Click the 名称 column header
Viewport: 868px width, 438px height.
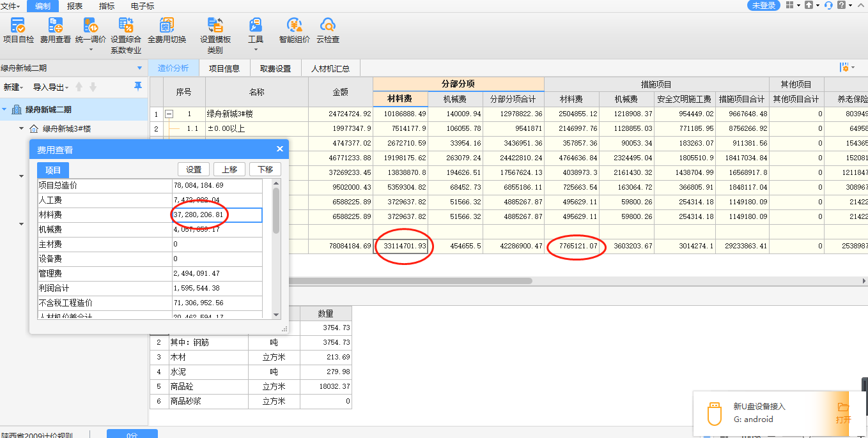pyautogui.click(x=257, y=92)
